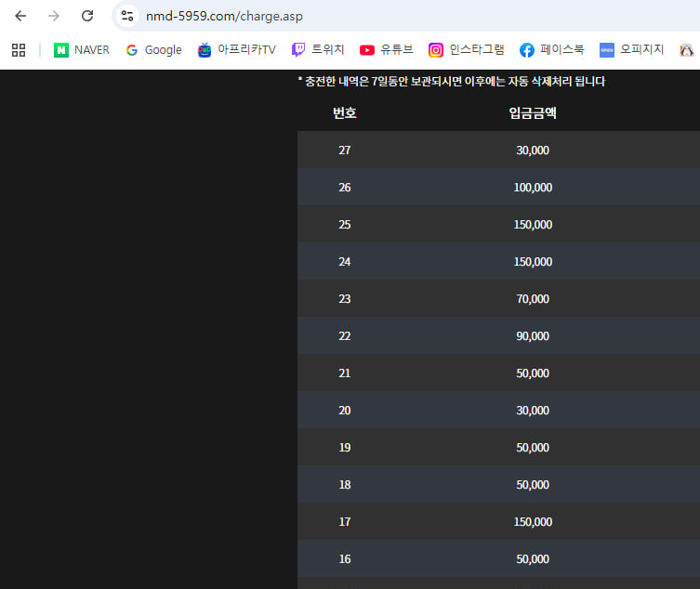Click the 입금금액 column header
This screenshot has width=700, height=589.
533,113
